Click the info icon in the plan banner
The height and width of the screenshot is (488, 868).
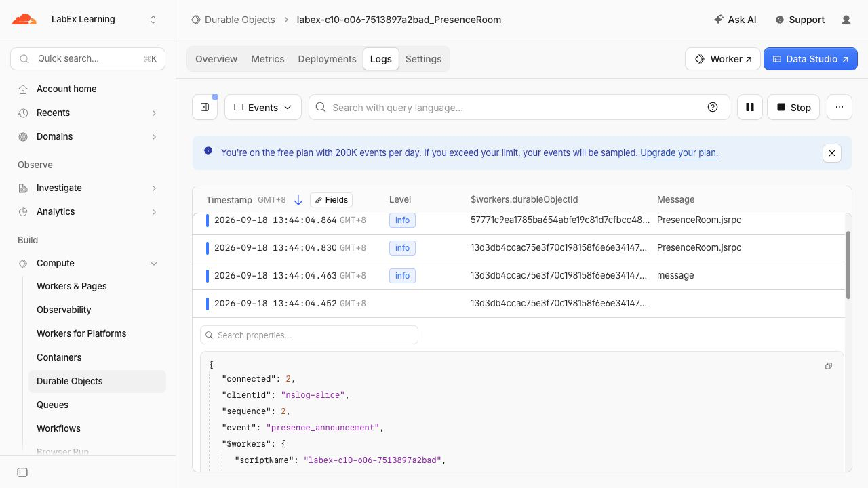208,151
